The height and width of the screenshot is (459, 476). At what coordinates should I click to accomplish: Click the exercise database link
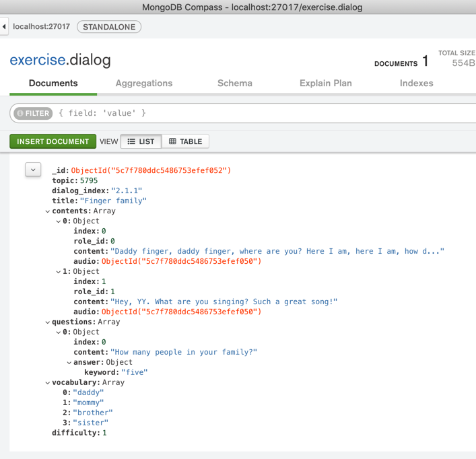tap(38, 60)
